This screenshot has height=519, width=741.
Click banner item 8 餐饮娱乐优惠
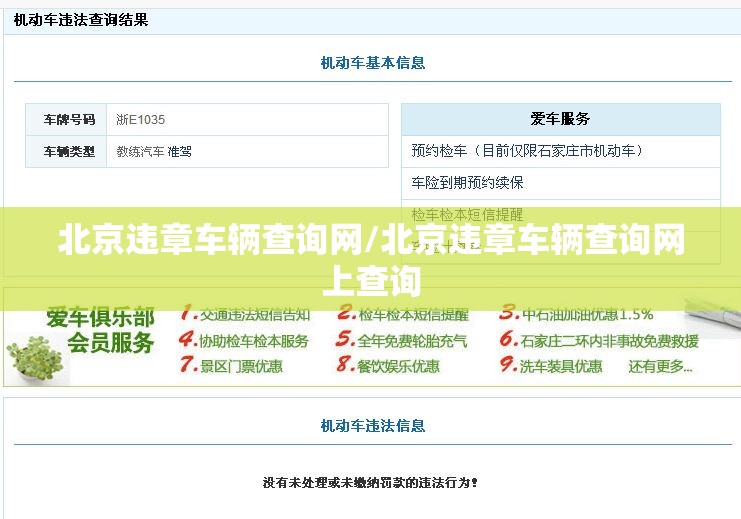(388, 365)
